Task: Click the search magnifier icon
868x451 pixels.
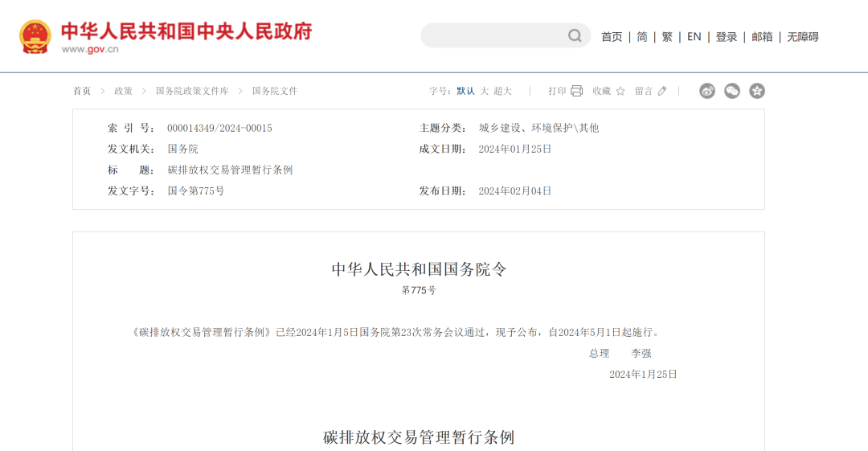Action: [x=575, y=35]
